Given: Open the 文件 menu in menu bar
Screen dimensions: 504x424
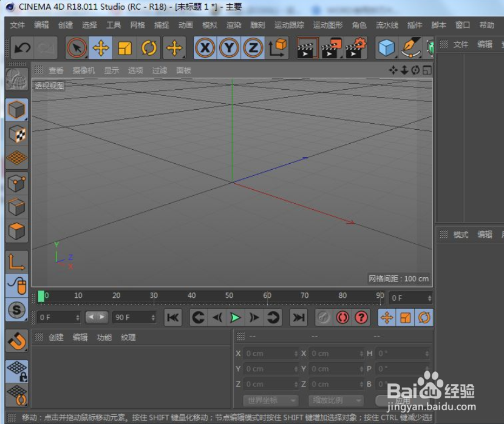Looking at the screenshot, I should point(18,25).
